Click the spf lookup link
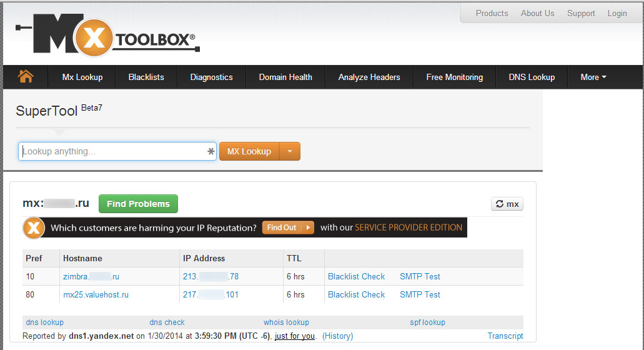 pyautogui.click(x=427, y=322)
